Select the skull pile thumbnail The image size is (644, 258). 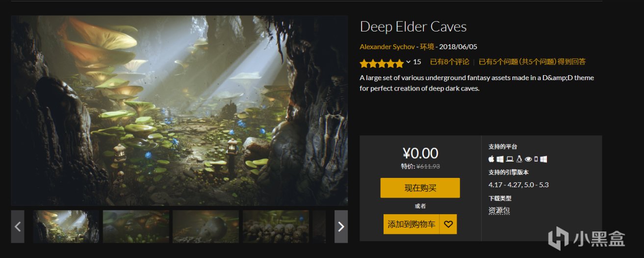click(x=276, y=227)
